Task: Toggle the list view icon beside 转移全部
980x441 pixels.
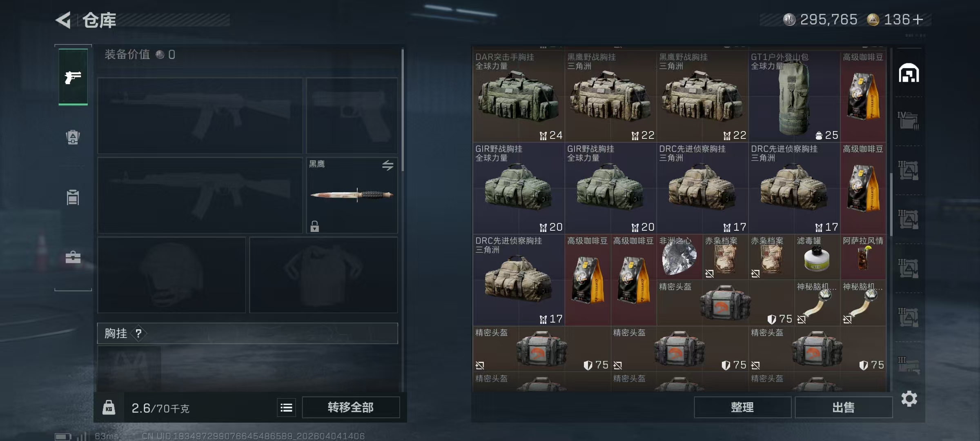Action: (286, 408)
